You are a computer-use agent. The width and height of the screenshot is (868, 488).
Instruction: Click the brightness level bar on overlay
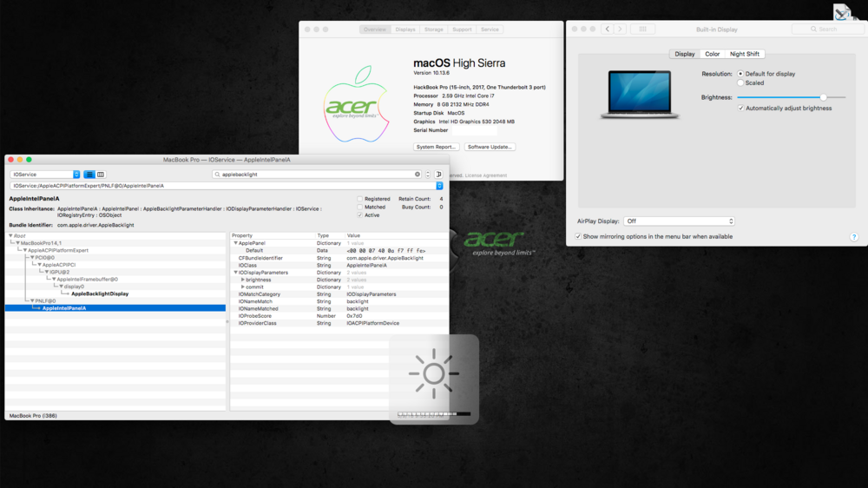[x=433, y=414]
